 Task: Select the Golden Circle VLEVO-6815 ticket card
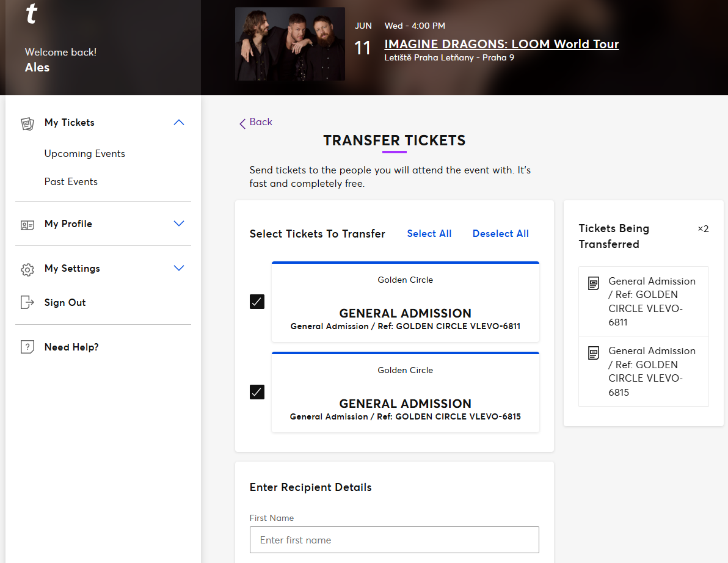click(406, 392)
